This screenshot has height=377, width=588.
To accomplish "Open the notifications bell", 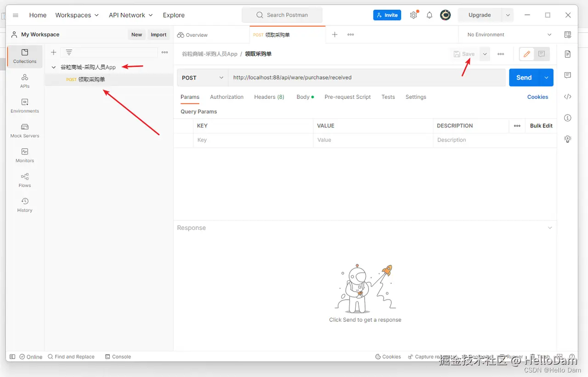I will (x=430, y=15).
